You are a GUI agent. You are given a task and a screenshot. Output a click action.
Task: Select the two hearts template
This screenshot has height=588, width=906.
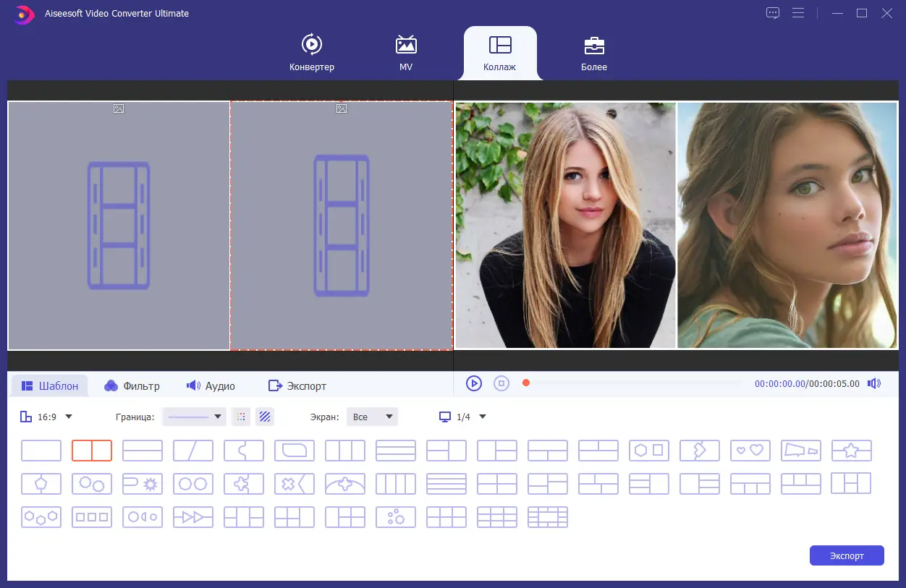[x=750, y=451]
